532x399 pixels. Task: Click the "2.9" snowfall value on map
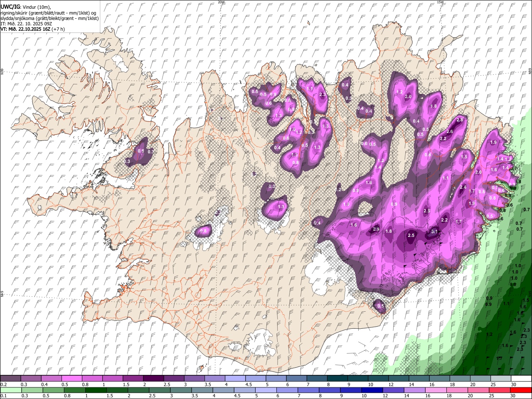(376, 229)
